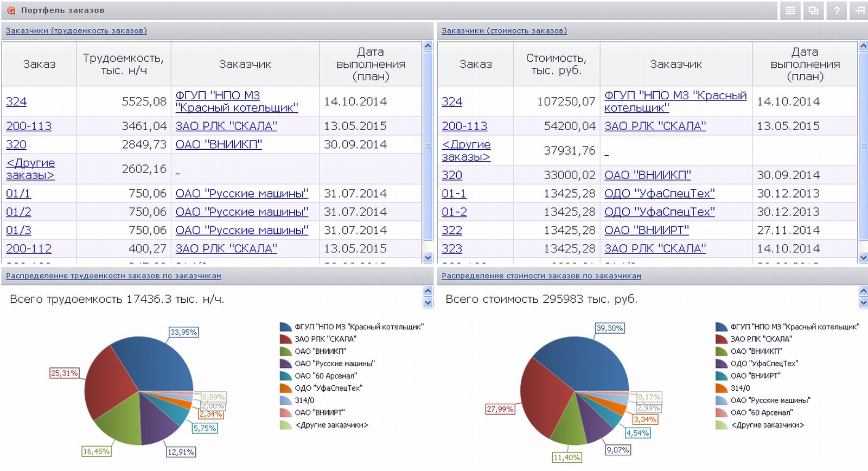Open ОАО "ВНИИРТ" customer link in table

647,230
